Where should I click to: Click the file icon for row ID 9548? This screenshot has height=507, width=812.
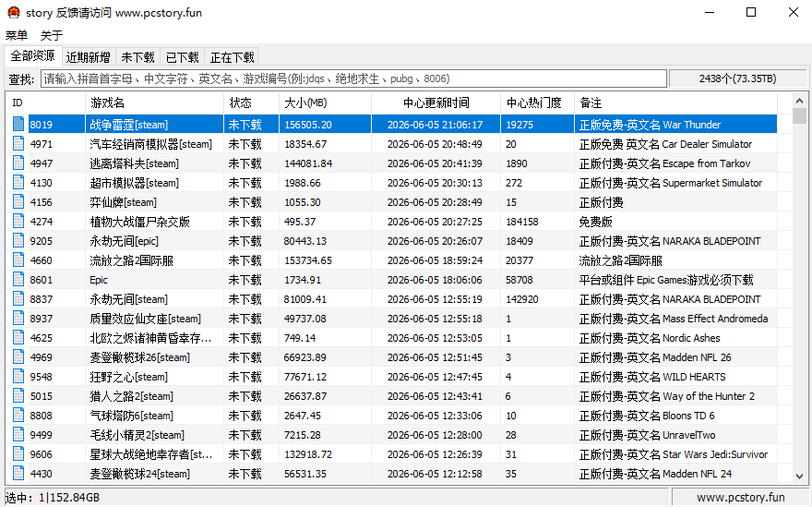(18, 377)
